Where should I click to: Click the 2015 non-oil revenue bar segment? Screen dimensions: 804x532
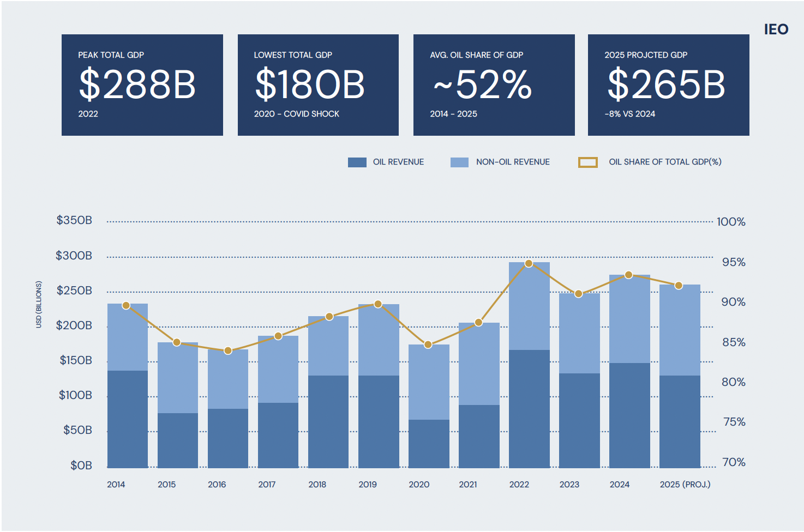coord(178,378)
